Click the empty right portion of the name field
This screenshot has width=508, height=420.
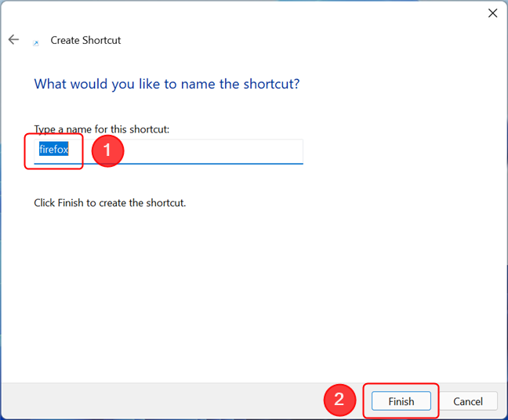click(x=214, y=151)
